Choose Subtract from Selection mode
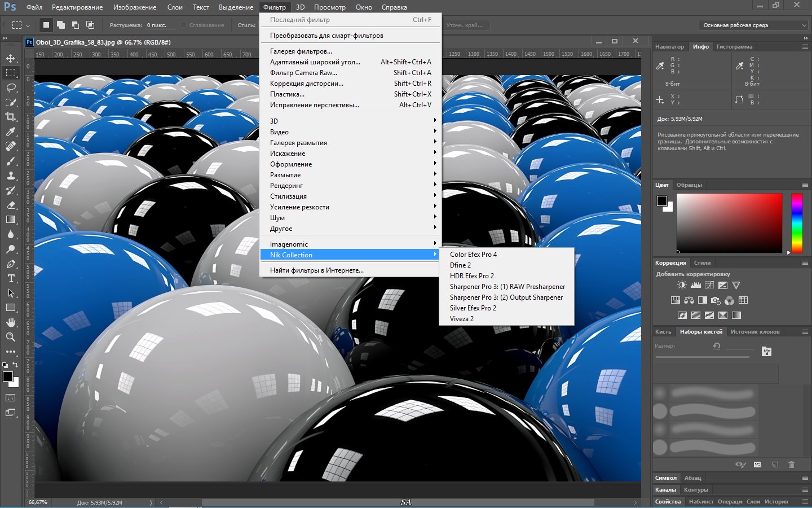 click(x=76, y=25)
